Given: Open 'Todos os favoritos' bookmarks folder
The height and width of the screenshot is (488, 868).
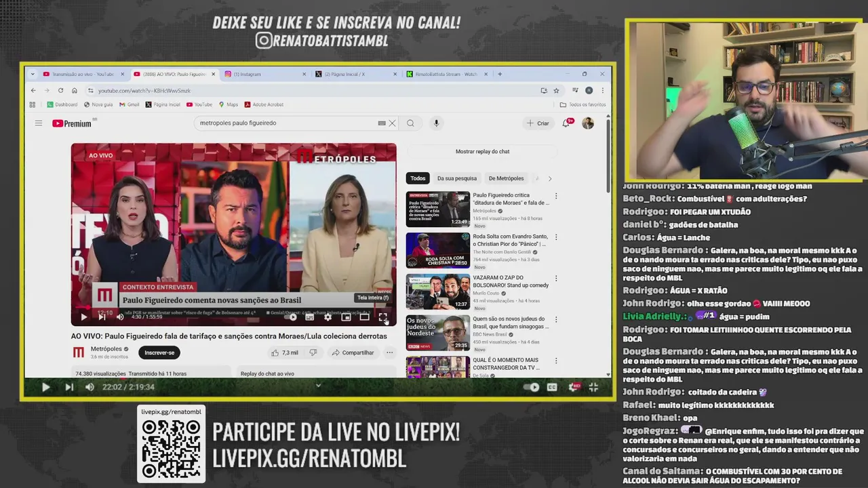Looking at the screenshot, I should tap(583, 104).
